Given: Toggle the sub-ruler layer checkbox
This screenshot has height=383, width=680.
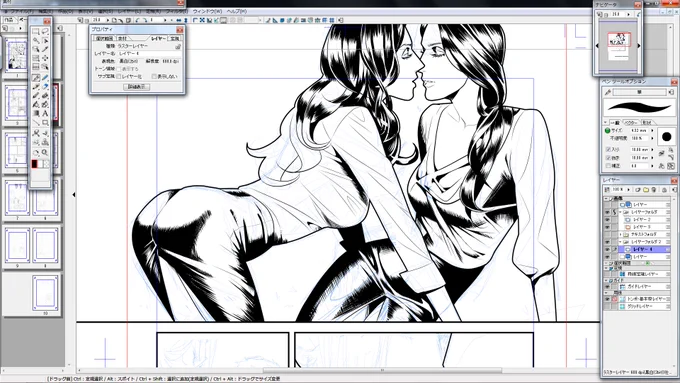Looking at the screenshot, I should pos(119,76).
